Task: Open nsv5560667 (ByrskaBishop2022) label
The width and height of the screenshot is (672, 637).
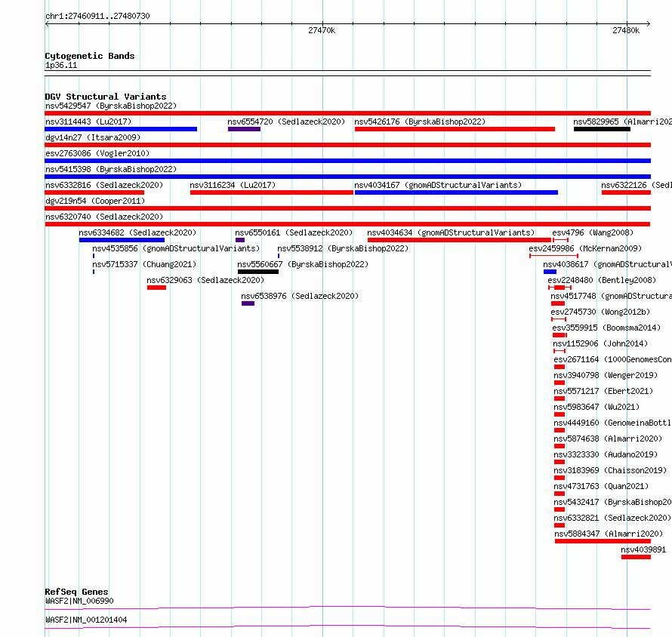Action: pos(303,264)
